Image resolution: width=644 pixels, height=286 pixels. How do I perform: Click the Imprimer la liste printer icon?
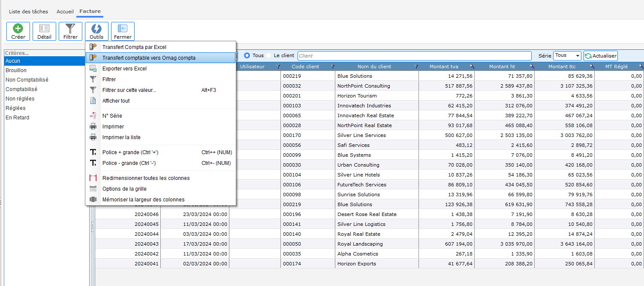(x=93, y=137)
